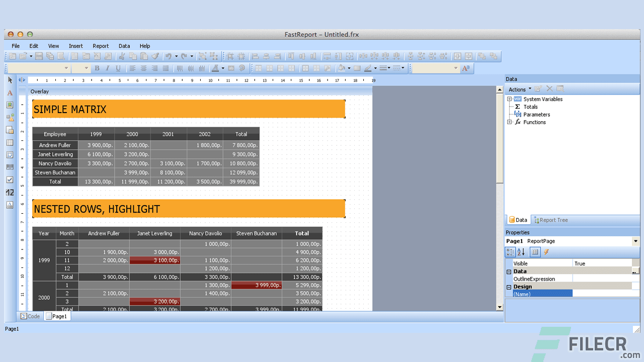
Task: Open the report preview
Action: 61,56
